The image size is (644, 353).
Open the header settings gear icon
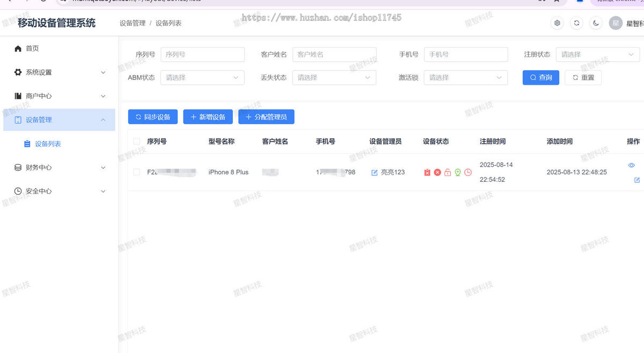click(558, 23)
